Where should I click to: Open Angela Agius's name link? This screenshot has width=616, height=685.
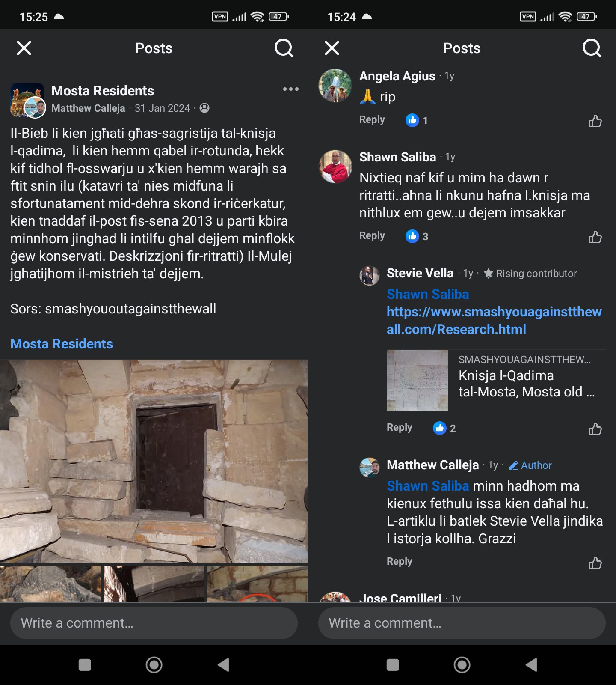397,76
